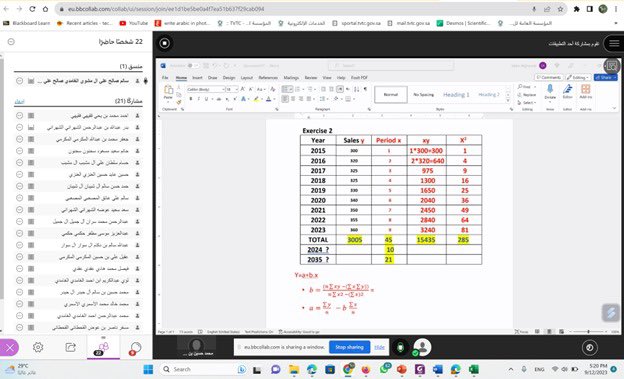Show paragraph marks in shared Word ribbon

tap(365, 89)
